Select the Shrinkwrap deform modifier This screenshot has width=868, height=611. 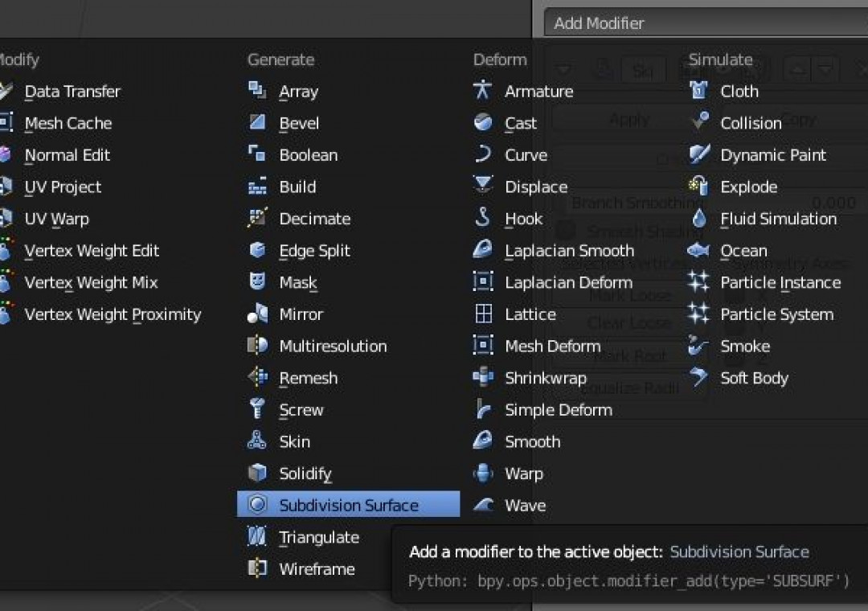(545, 378)
